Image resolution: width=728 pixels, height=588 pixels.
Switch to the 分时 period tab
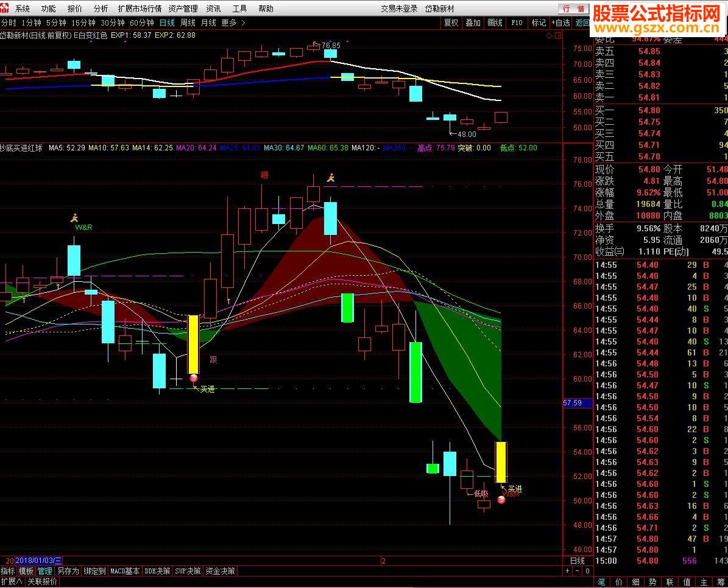pos(9,23)
